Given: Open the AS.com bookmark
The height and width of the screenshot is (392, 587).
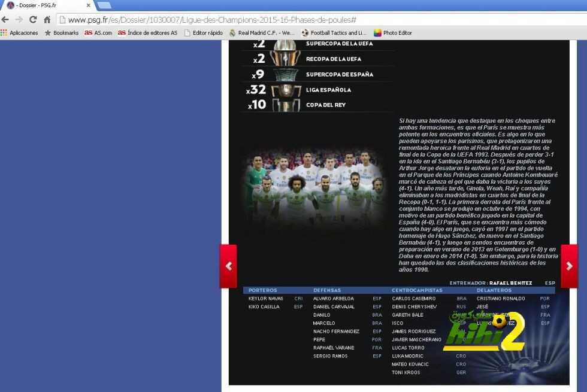Looking at the screenshot, I should (98, 33).
